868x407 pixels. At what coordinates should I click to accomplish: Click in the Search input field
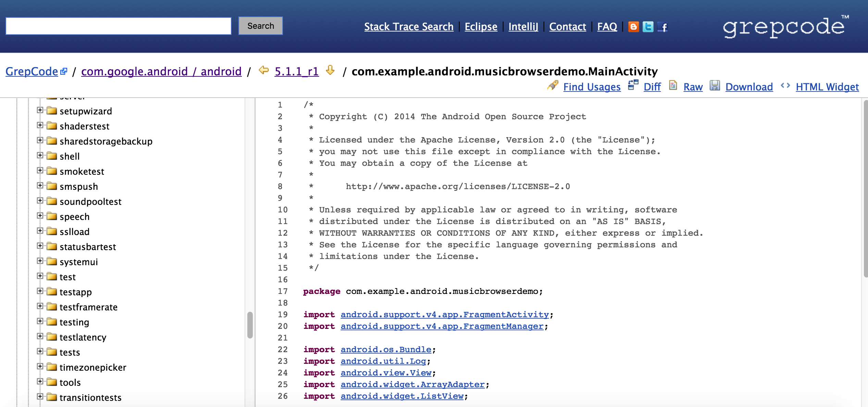click(119, 26)
